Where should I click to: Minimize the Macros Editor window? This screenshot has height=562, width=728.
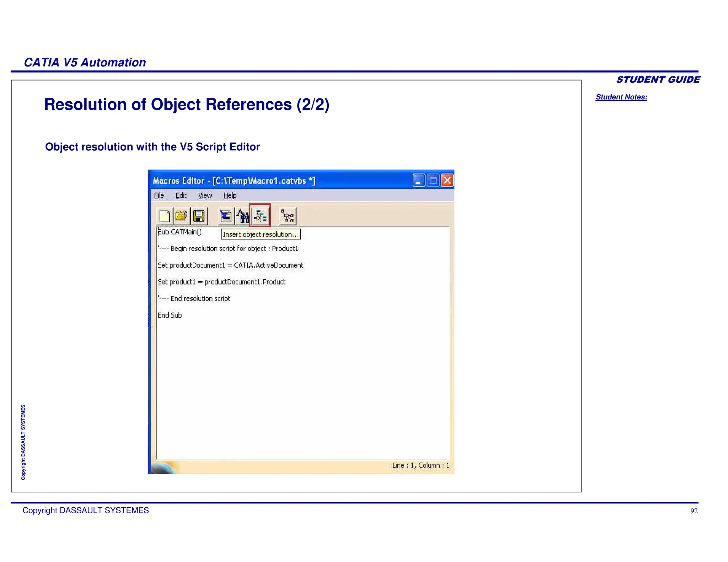click(419, 180)
